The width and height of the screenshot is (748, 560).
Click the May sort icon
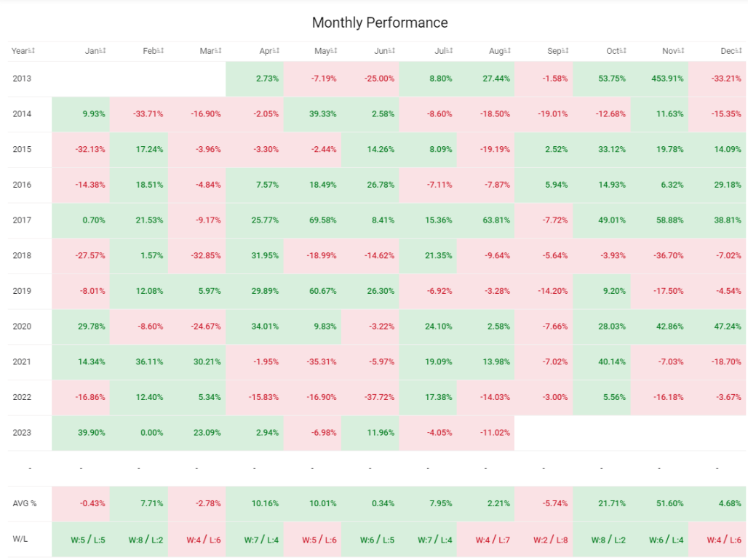tap(333, 51)
